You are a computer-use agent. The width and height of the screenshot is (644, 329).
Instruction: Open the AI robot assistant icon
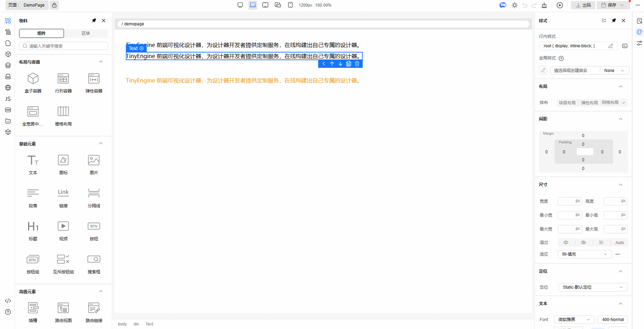(x=503, y=5)
